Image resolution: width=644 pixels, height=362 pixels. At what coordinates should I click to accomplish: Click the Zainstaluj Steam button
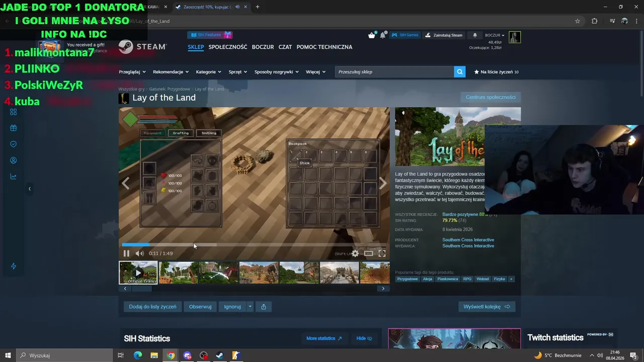[x=444, y=35]
